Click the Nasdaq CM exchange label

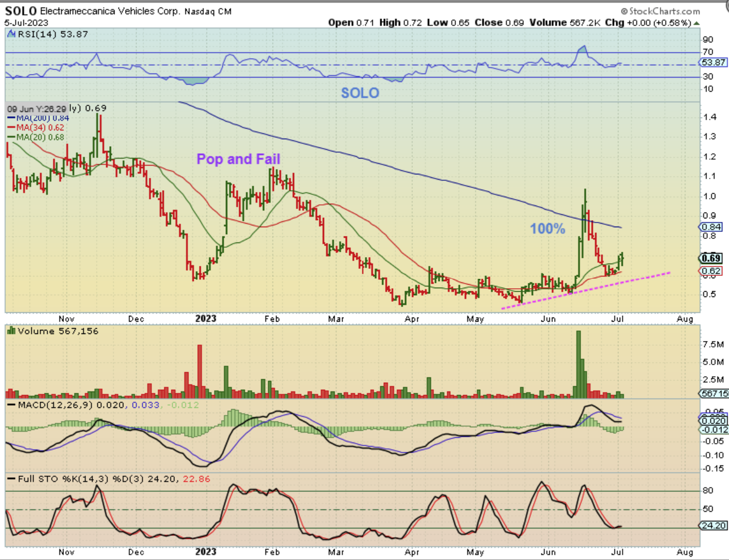click(x=208, y=11)
